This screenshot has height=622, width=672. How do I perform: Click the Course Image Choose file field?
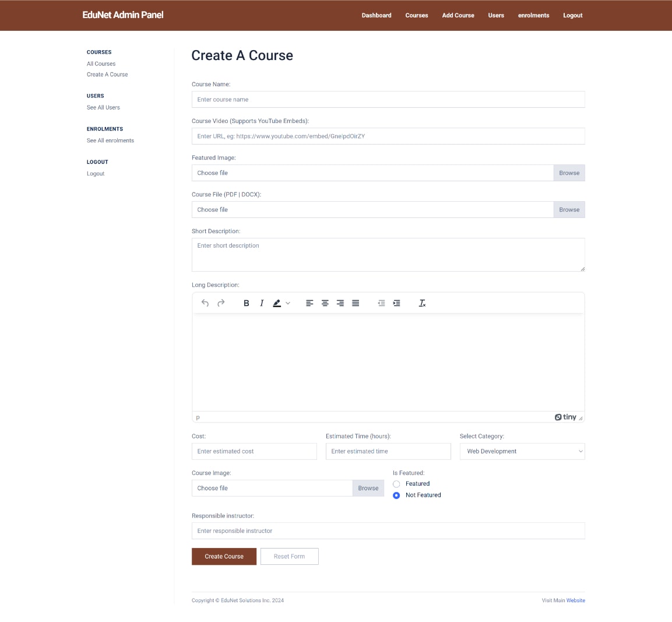pos(272,489)
